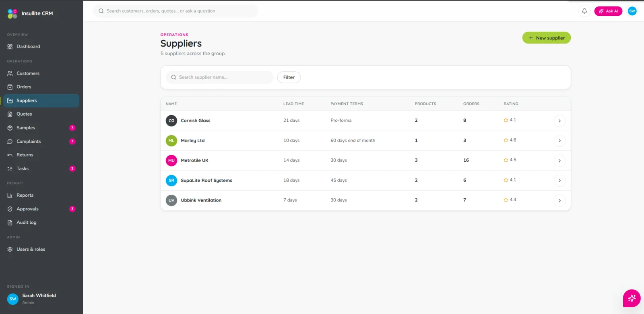Open Marley Ltd supplier name

pos(193,141)
